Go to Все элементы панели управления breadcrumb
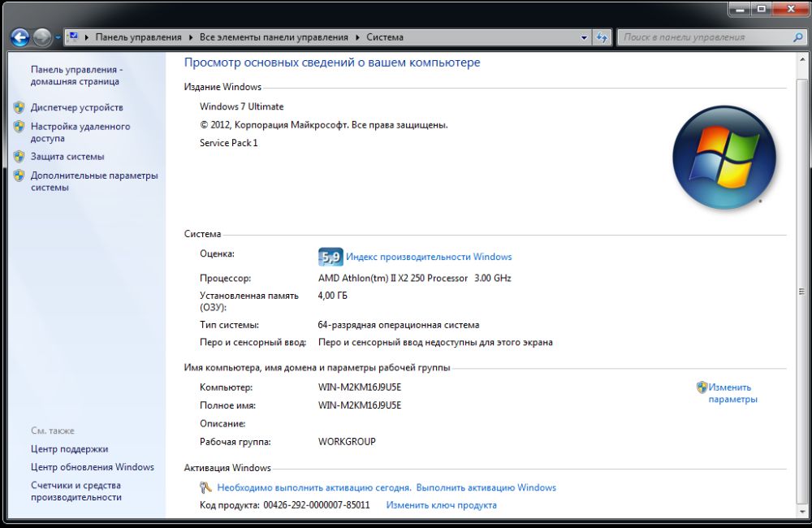Image resolution: width=812 pixels, height=528 pixels. 274,37
